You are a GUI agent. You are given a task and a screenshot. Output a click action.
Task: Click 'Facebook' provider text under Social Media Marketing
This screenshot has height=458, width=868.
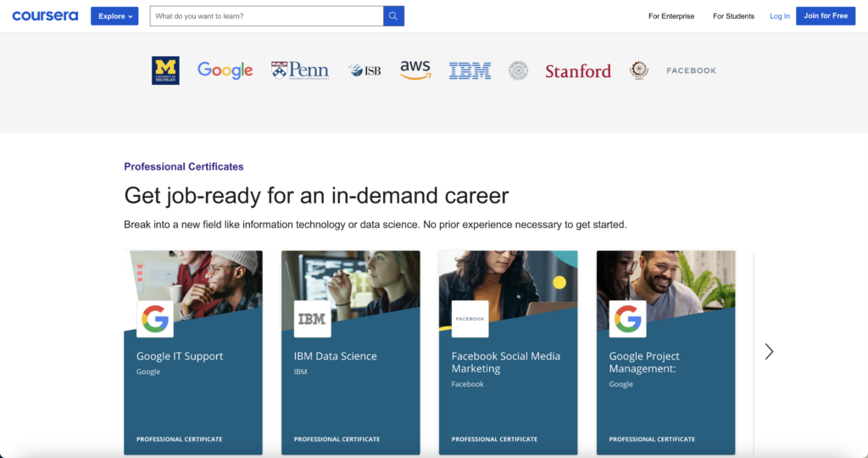coord(468,384)
